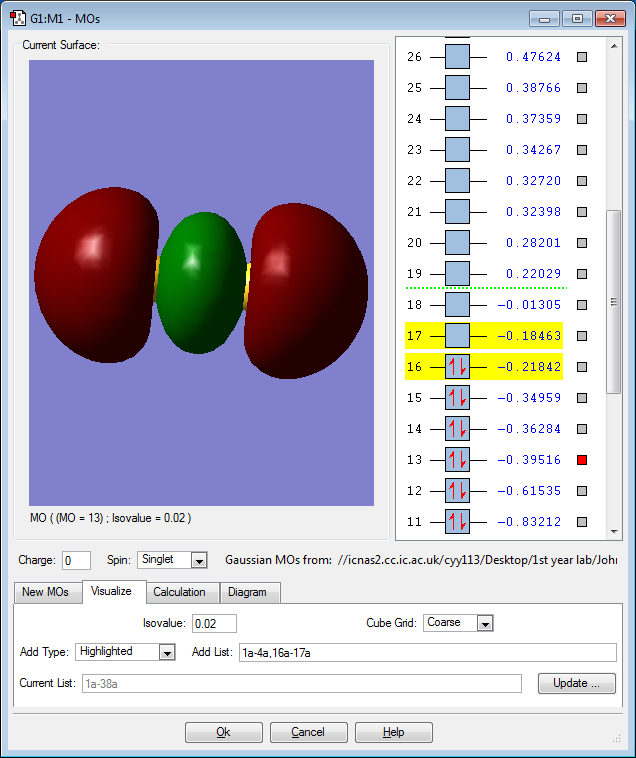
Task: Select energy value 0.38766
Action: click(x=533, y=88)
